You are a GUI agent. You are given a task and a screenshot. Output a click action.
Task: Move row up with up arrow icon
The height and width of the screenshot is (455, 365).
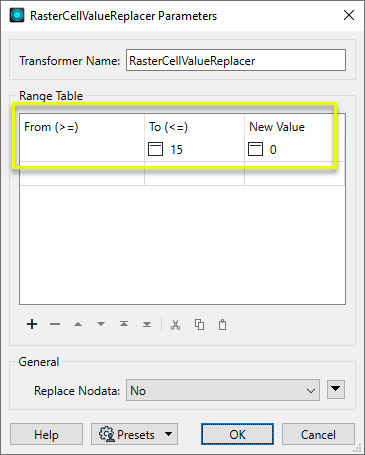pos(78,324)
